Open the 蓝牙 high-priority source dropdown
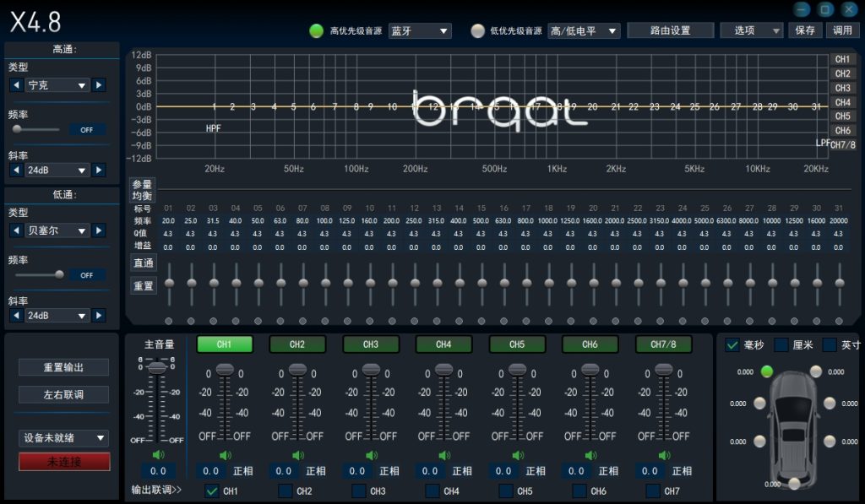 tap(420, 31)
